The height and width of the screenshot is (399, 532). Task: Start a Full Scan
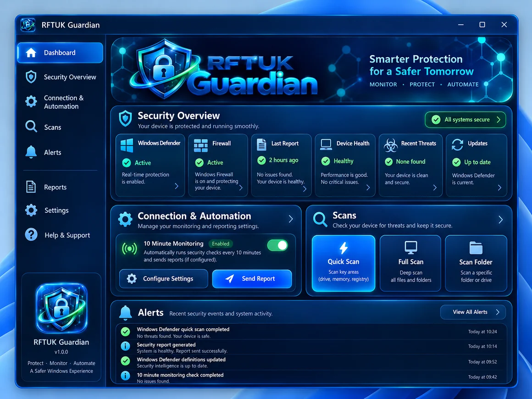tap(410, 263)
